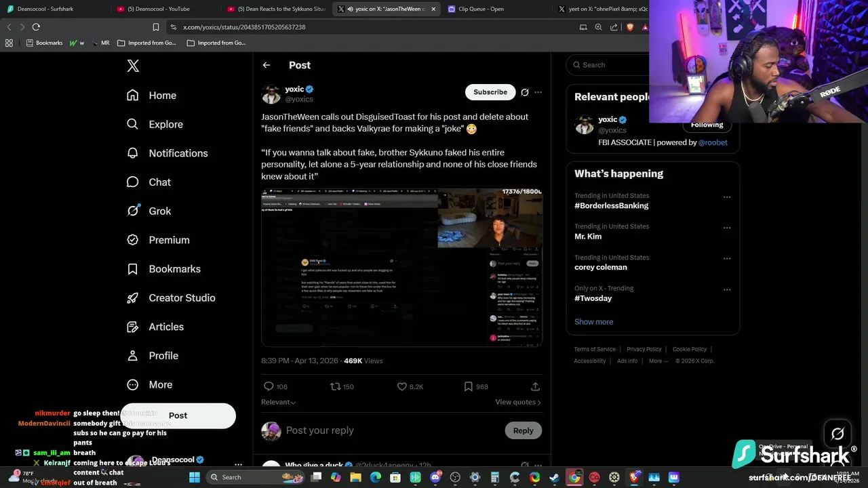Open trending topic Mr. Kim

coord(588,237)
